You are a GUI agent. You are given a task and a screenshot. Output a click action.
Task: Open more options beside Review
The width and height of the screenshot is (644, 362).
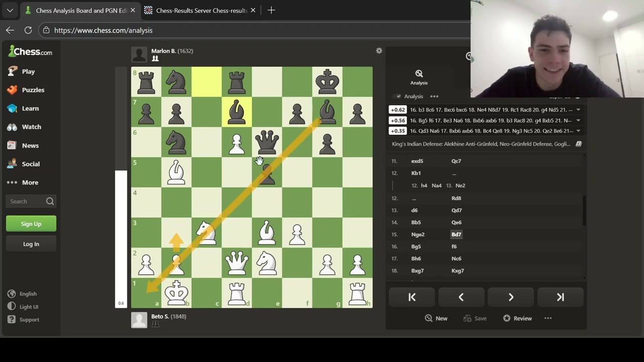click(x=548, y=318)
